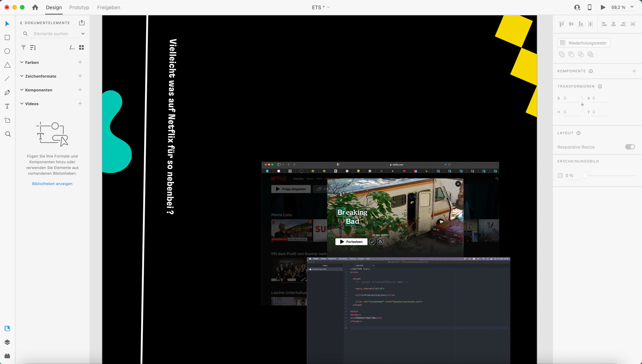This screenshot has height=364, width=642.
Task: Select the code editor screenshot on canvas
Action: (408, 311)
